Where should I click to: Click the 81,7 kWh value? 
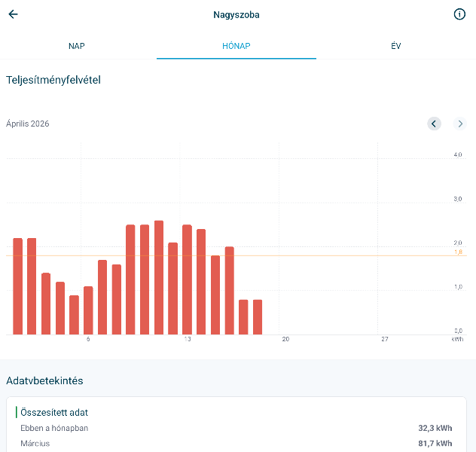pyautogui.click(x=435, y=444)
